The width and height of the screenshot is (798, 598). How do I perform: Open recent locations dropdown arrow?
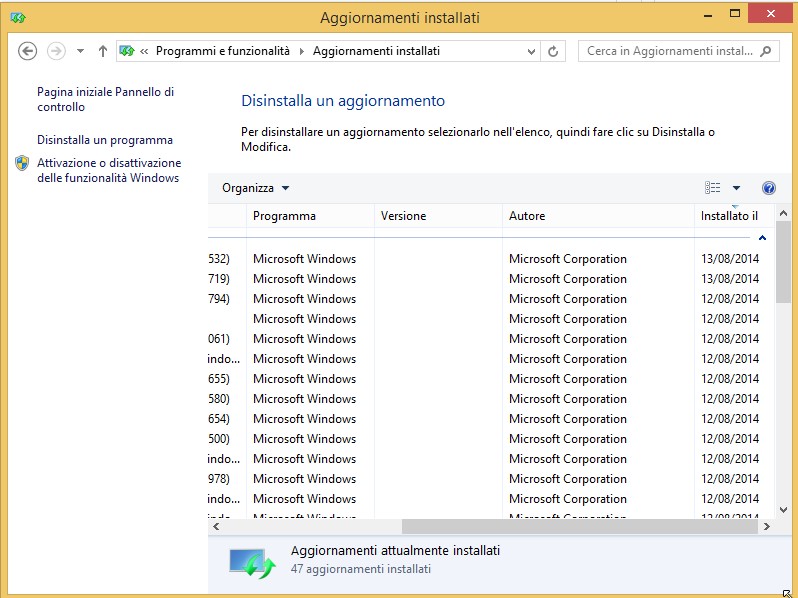tap(80, 51)
